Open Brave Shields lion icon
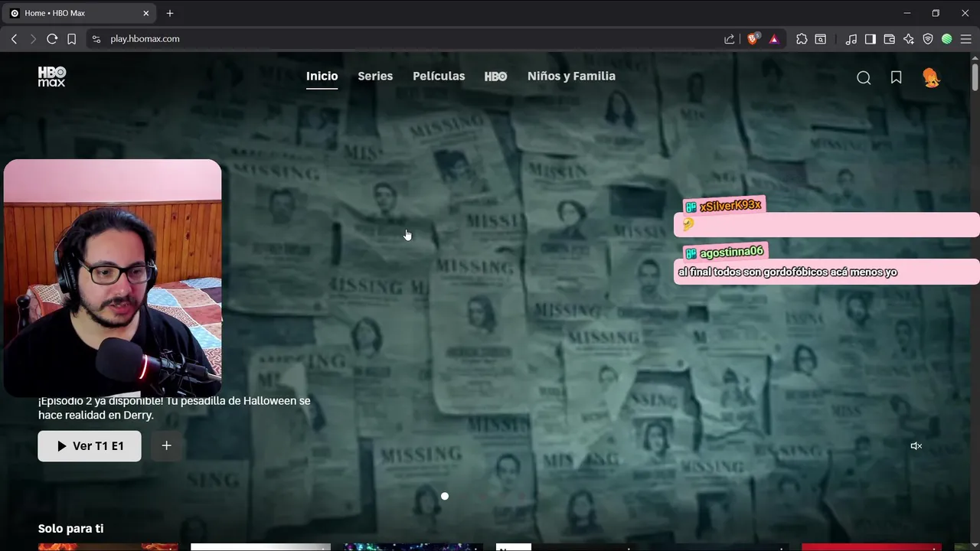The width and height of the screenshot is (980, 551). [753, 39]
